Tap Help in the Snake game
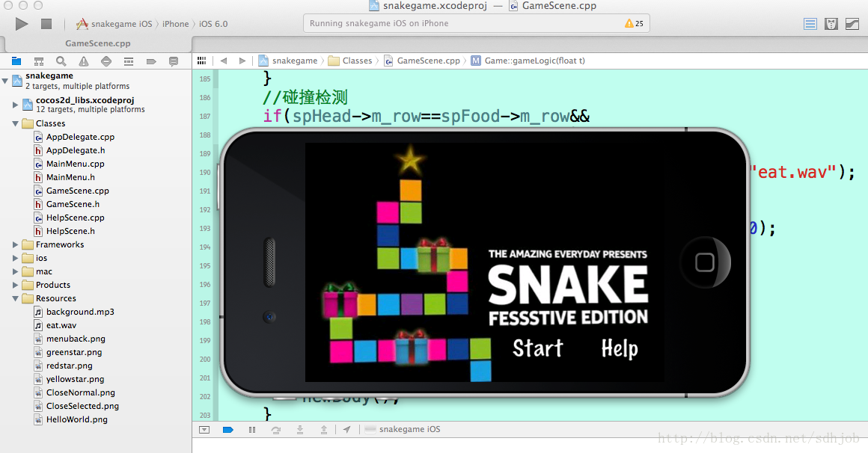 [620, 349]
